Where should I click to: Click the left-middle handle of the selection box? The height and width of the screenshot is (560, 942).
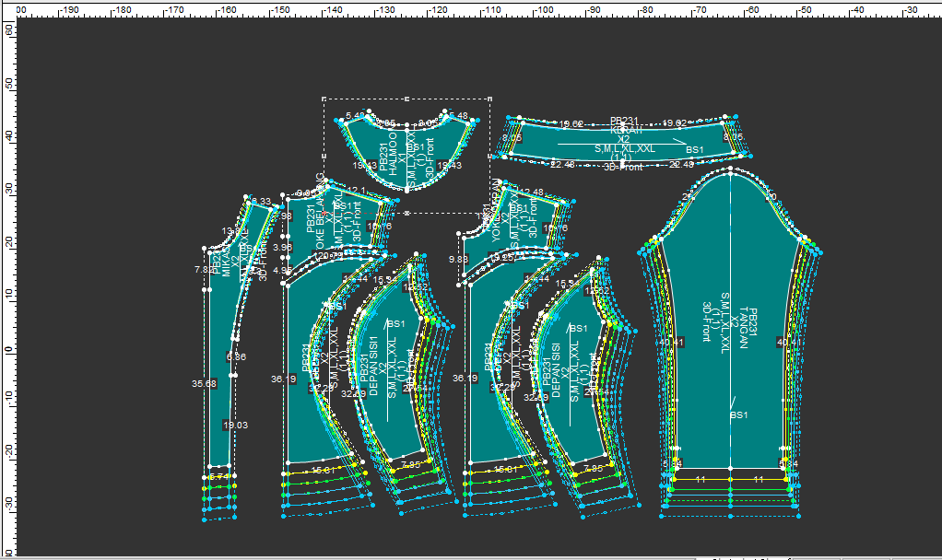[324, 155]
